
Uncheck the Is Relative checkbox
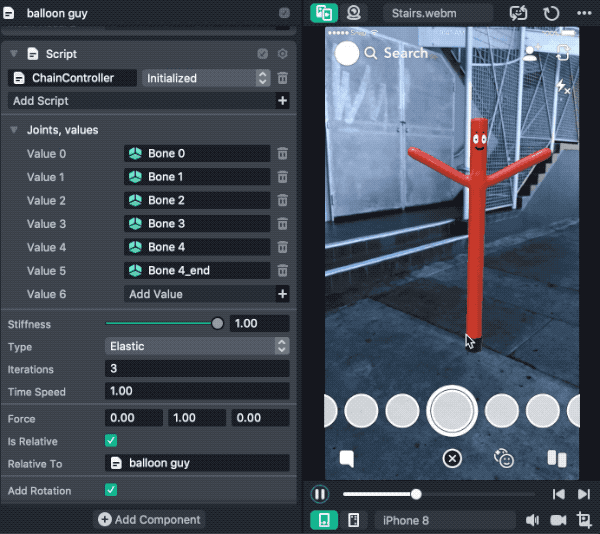(111, 441)
